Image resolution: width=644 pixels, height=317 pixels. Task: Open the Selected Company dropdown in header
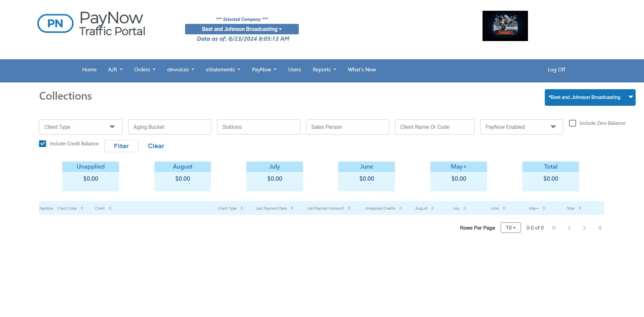pos(242,29)
